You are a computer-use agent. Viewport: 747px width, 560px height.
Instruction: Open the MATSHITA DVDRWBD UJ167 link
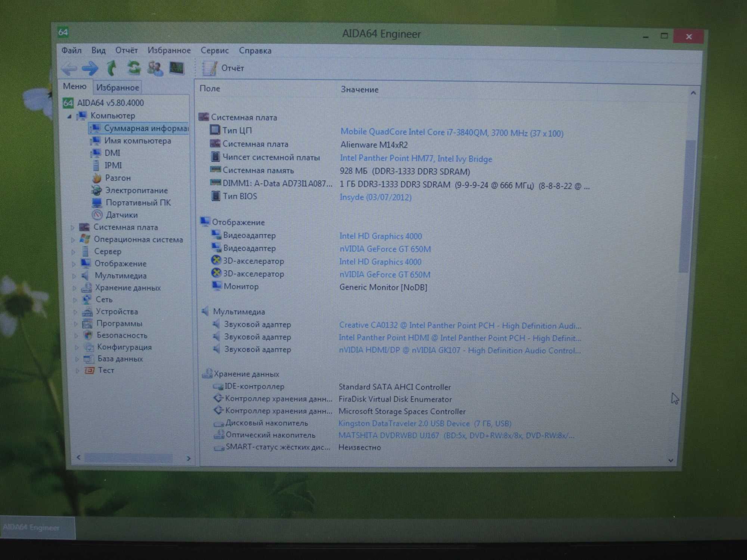tap(456, 436)
